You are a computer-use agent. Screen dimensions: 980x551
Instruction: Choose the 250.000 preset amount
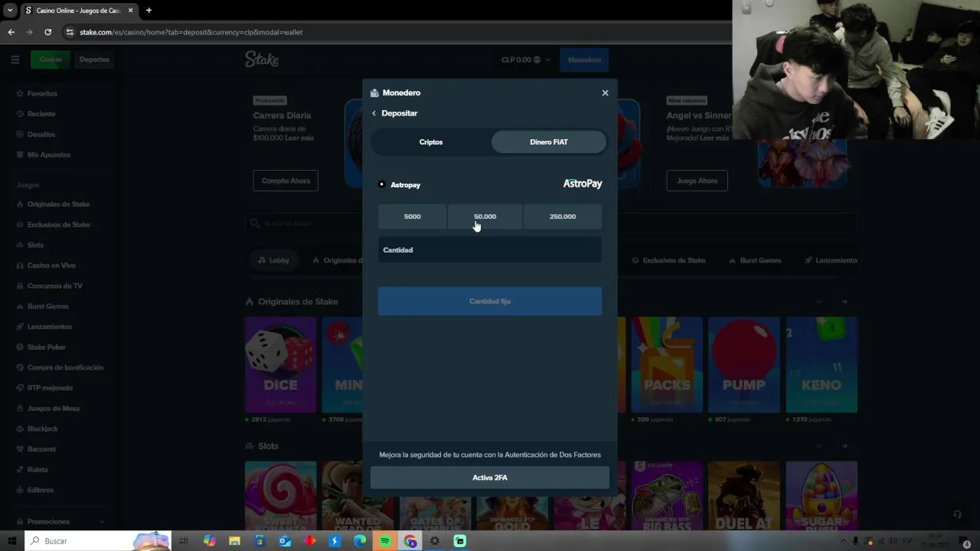point(563,217)
